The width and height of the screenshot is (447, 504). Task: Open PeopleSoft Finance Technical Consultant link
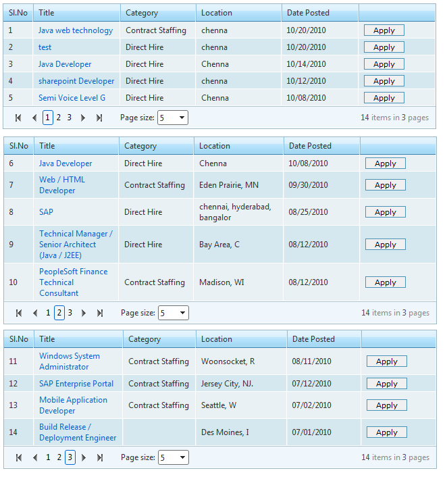pos(74,282)
